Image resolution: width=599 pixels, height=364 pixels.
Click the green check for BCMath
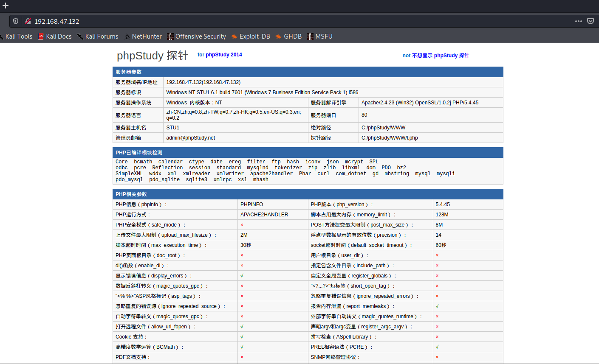coord(242,347)
